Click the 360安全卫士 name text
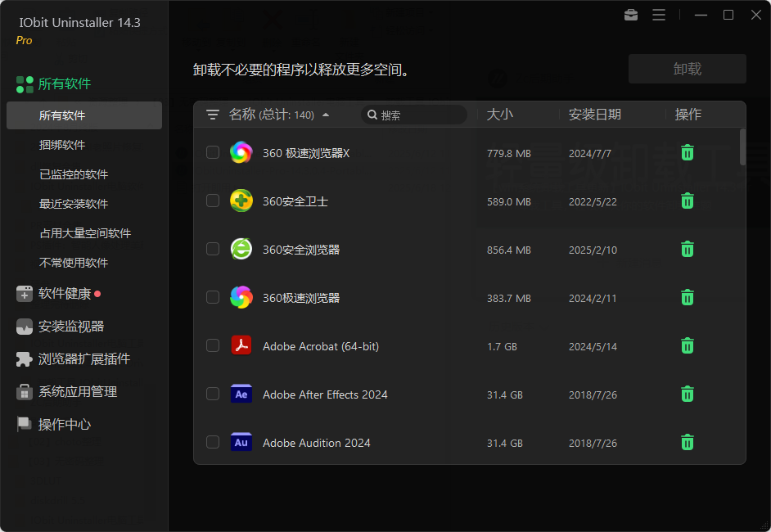 (295, 201)
